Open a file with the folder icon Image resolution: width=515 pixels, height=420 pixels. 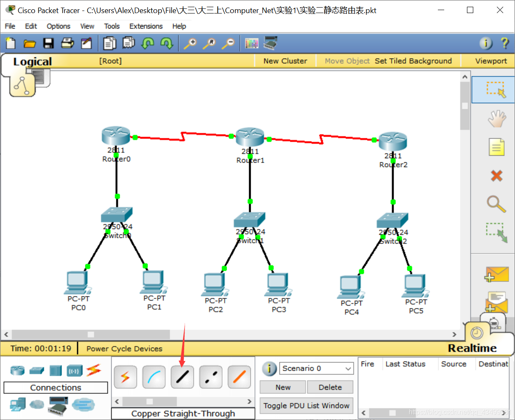point(30,43)
